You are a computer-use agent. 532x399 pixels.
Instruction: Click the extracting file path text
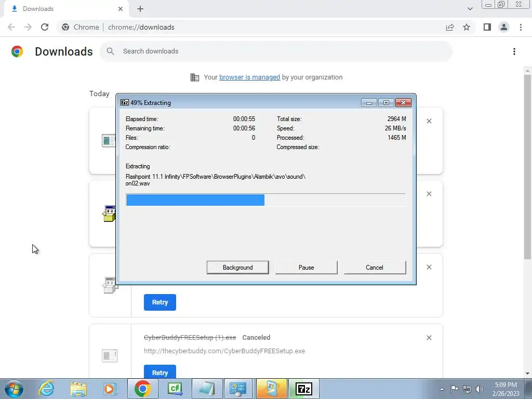[216, 180]
